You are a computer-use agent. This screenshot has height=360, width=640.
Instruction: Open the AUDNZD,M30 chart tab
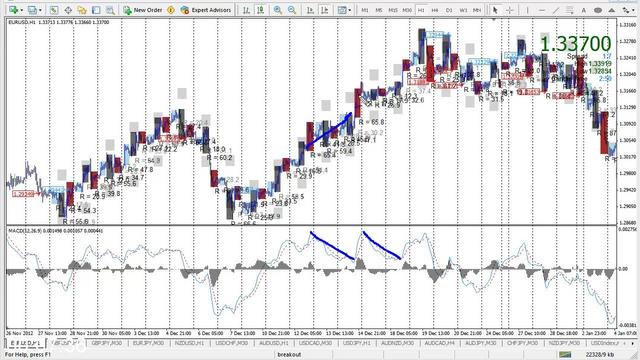pyautogui.click(x=398, y=343)
